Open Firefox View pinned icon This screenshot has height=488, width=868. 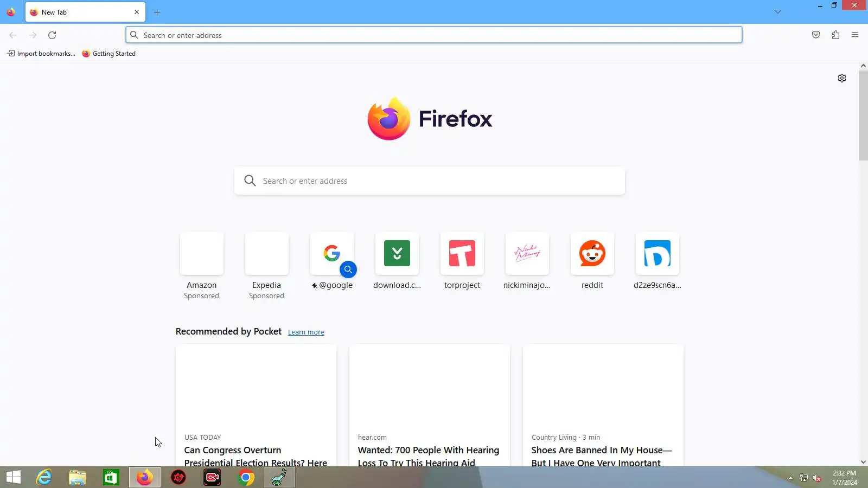tap(11, 12)
